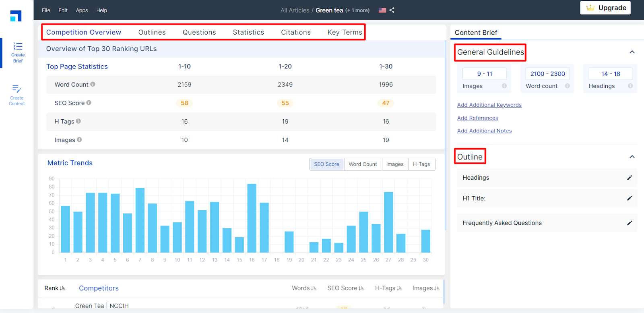Image resolution: width=644 pixels, height=313 pixels.
Task: Select H-Tags metric trend view
Action: click(x=421, y=164)
